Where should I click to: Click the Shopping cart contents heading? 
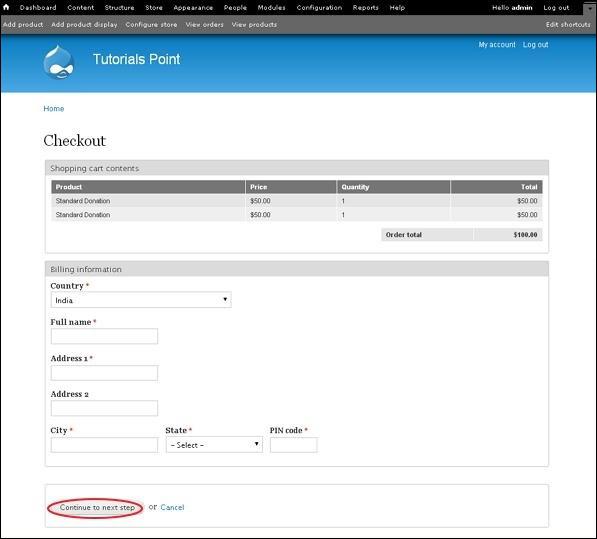tap(94, 168)
